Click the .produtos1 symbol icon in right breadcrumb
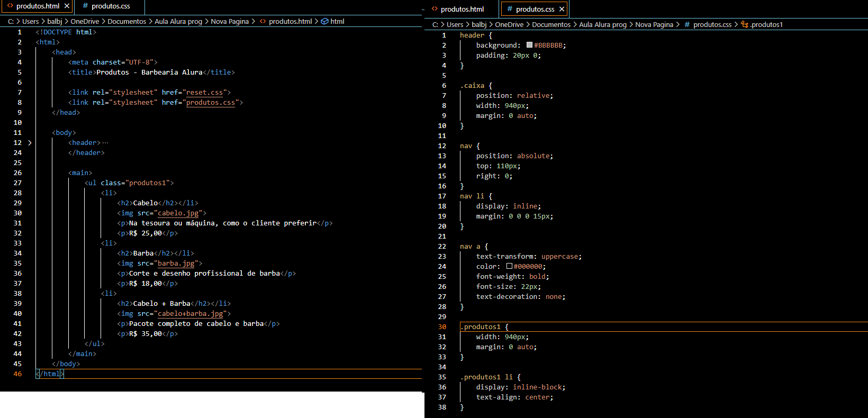Screen dimensions: 868x418 pos(744,24)
